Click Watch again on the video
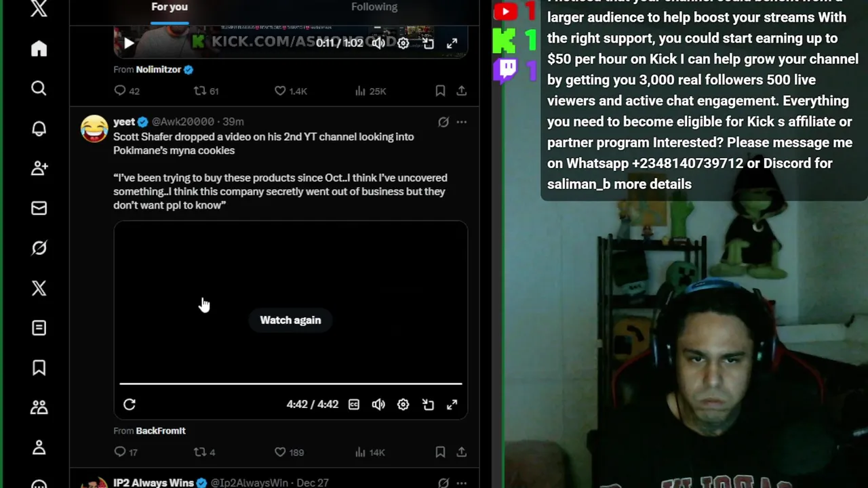This screenshot has width=868, height=488. point(290,320)
